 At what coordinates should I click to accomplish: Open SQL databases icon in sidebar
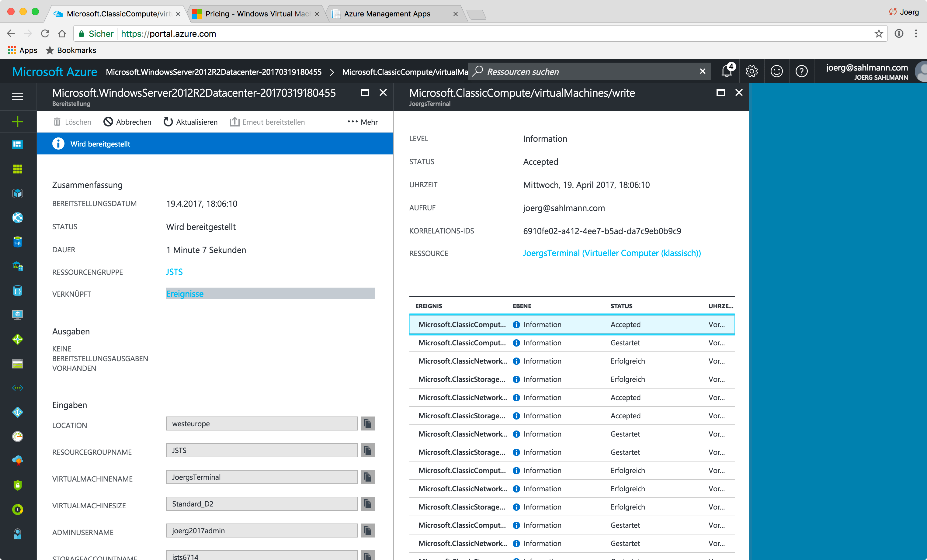[18, 242]
